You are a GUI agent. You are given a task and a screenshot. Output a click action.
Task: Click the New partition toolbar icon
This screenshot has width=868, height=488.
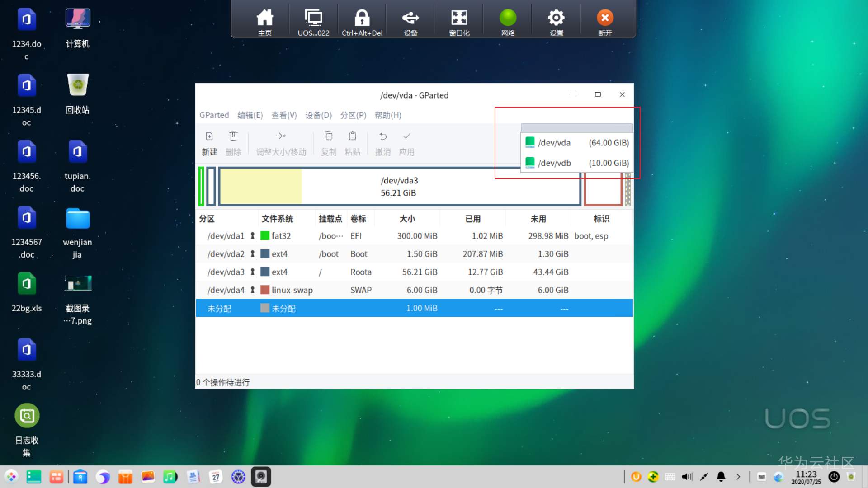click(209, 136)
